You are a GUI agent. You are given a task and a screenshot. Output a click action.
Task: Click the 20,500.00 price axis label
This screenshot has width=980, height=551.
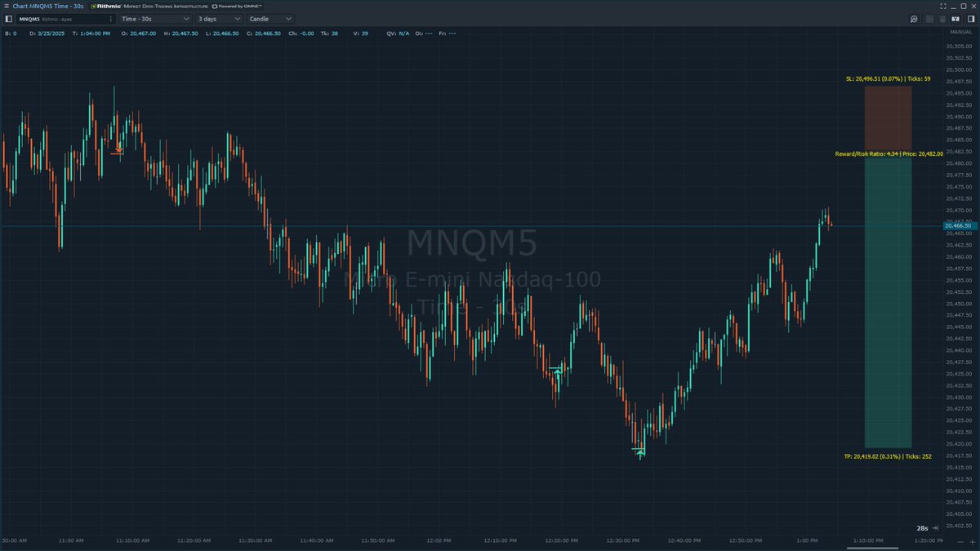click(960, 69)
